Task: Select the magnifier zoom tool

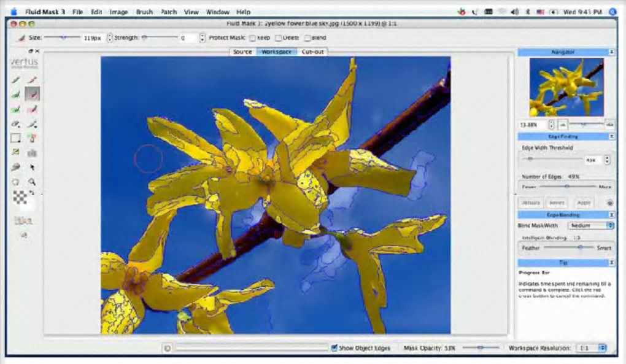Action: tap(33, 182)
